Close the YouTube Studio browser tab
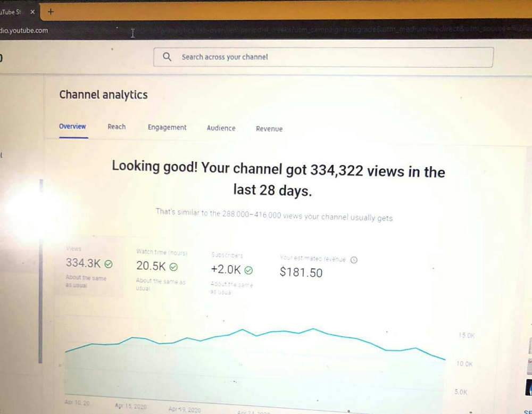Viewport: 532px width, 414px height. (32, 12)
